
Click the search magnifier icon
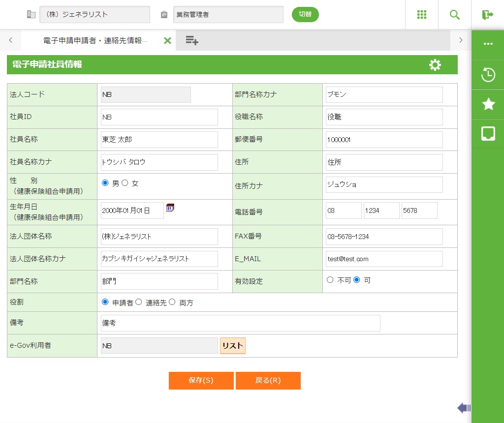click(x=455, y=15)
